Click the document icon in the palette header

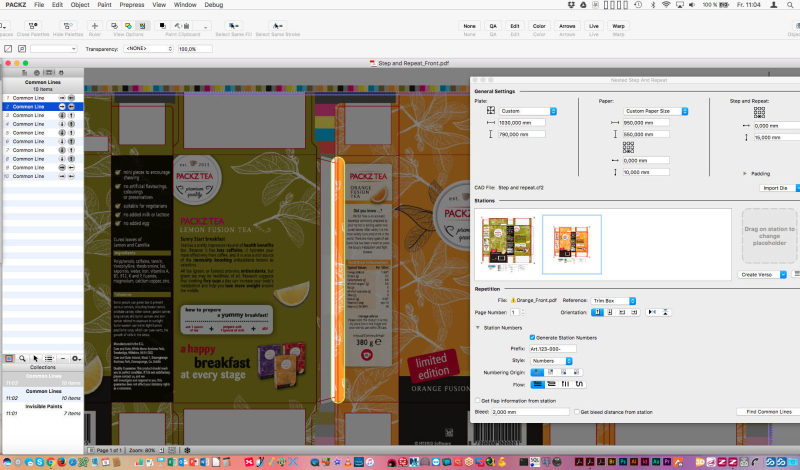point(24,73)
